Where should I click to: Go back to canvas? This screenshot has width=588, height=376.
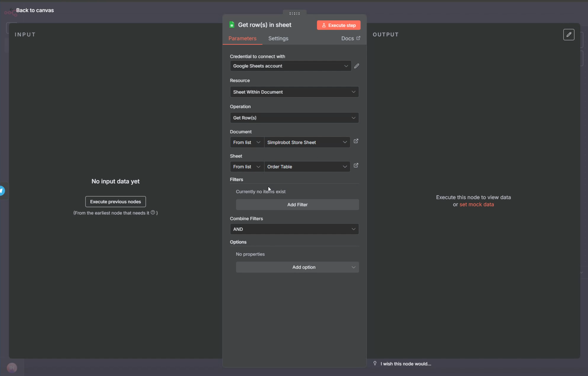[x=35, y=10]
